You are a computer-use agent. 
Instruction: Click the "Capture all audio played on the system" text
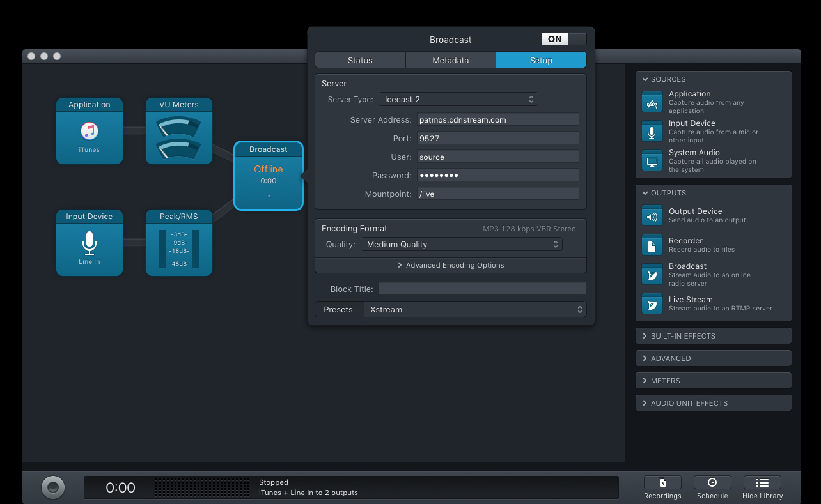712,165
